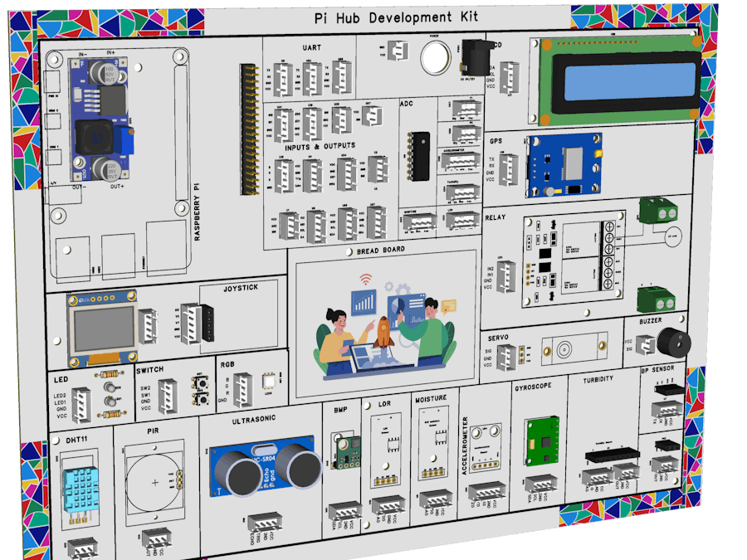Click the BREAD BOARD label

click(381, 250)
